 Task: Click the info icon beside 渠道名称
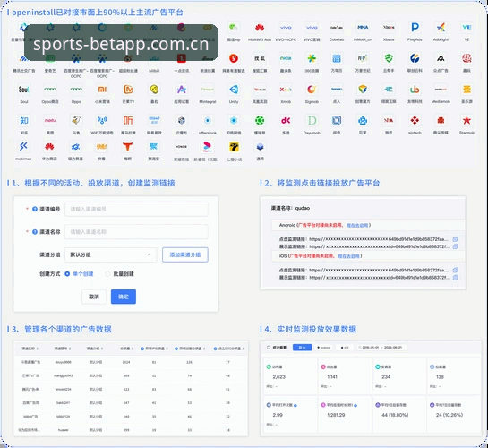[x=35, y=232]
